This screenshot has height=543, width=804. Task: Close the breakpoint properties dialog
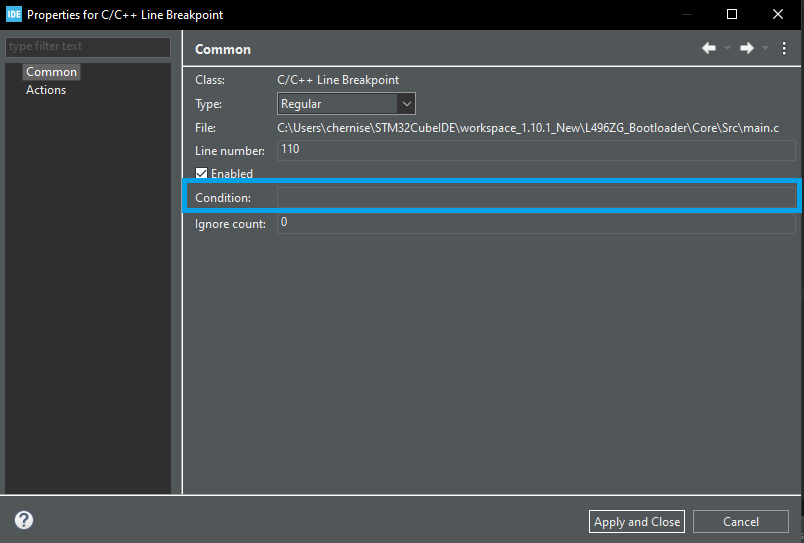coord(778,14)
